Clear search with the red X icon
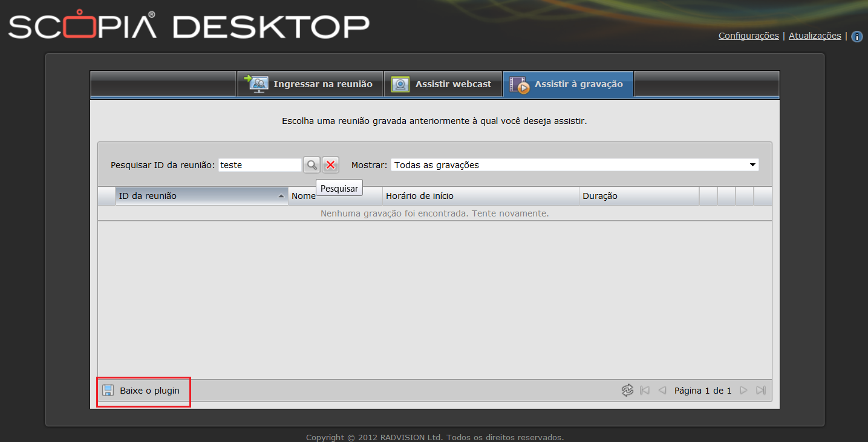This screenshot has width=868, height=442. click(330, 164)
